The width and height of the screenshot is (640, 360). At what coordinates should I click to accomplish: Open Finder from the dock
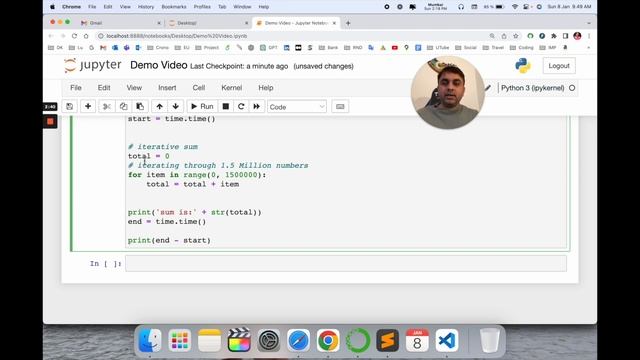[150, 340]
